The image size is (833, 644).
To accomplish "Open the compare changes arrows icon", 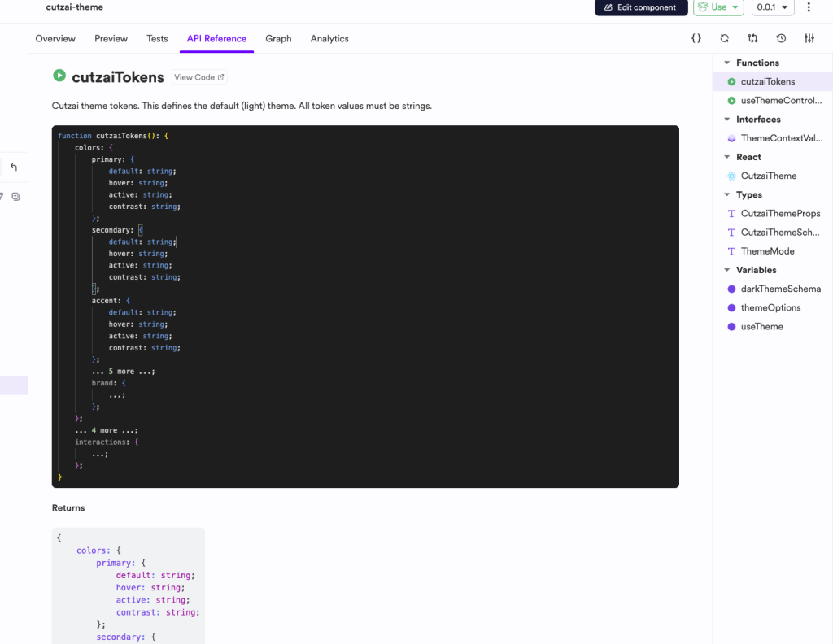I will click(752, 38).
